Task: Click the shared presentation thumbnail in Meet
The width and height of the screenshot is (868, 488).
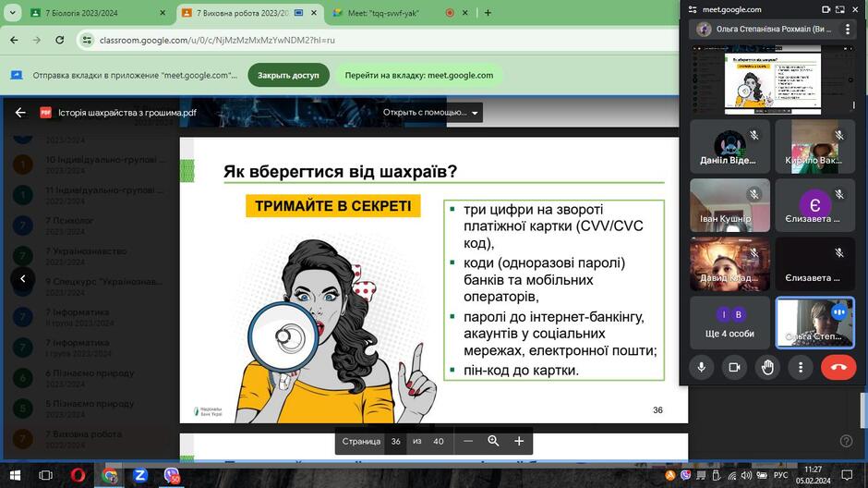Action: click(x=773, y=80)
